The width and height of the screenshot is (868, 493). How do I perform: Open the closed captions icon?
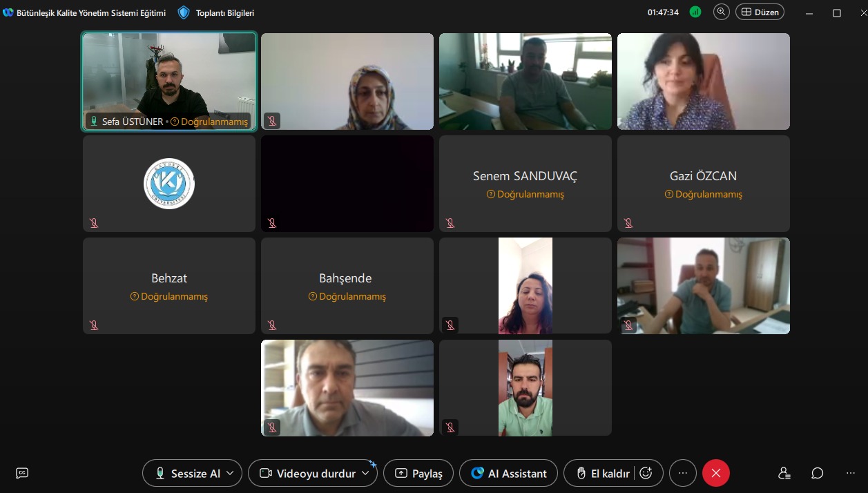[22, 473]
